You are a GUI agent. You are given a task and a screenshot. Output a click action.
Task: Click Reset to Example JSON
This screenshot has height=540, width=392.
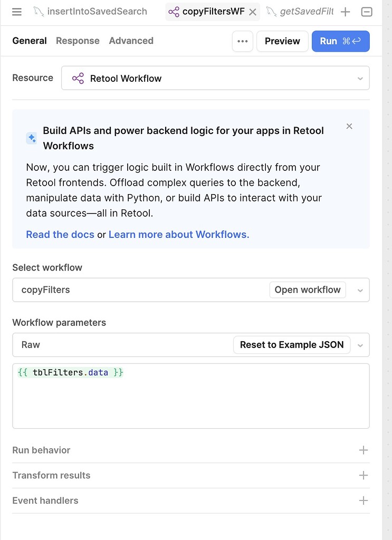292,345
